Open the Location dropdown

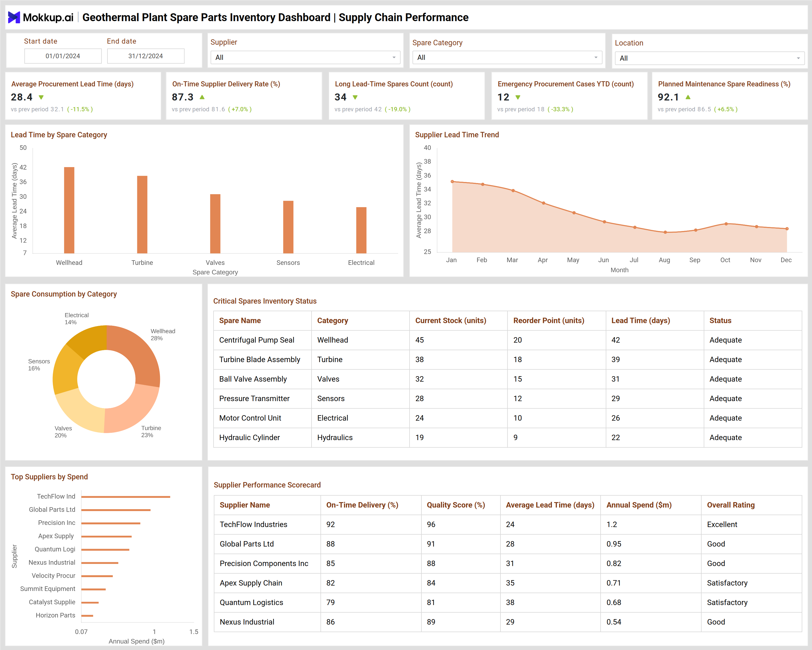click(710, 58)
